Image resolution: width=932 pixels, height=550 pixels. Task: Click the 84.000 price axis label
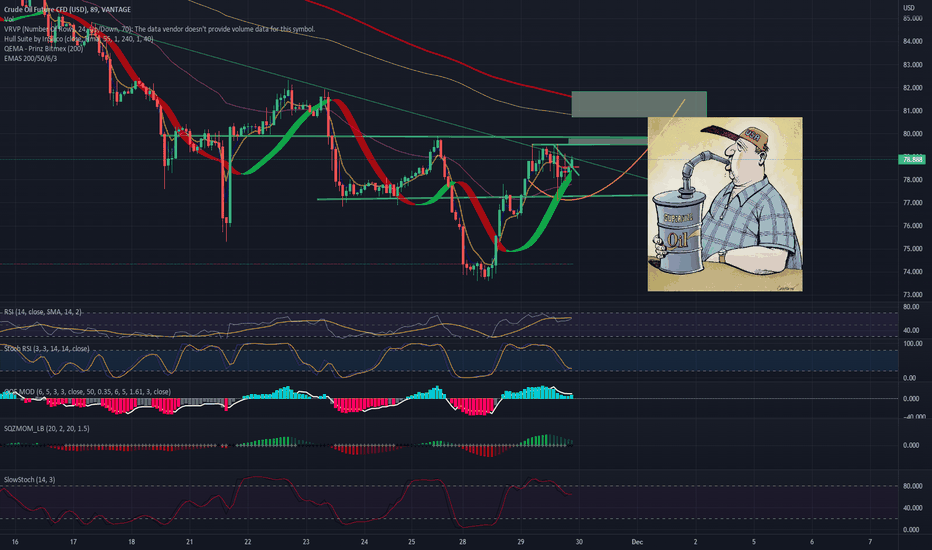coord(912,42)
